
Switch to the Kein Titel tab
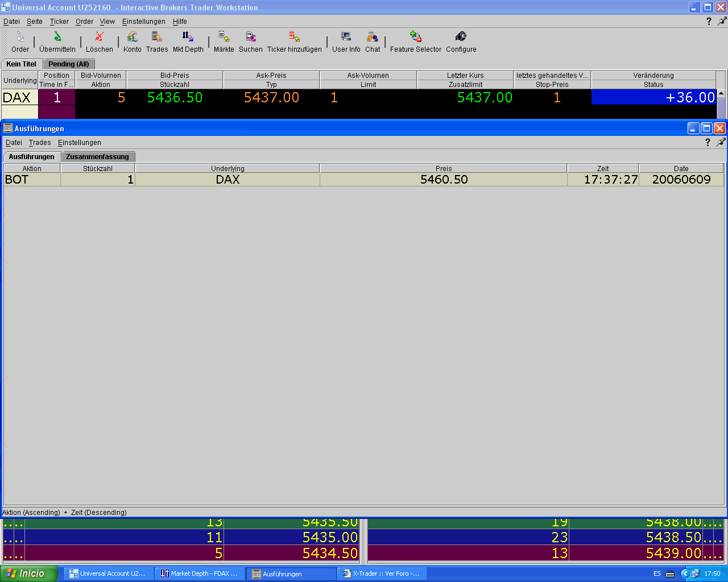[x=22, y=64]
